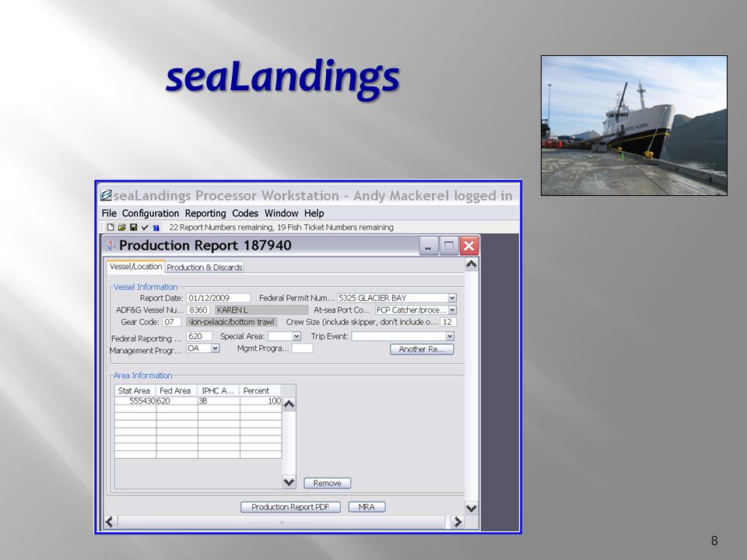Expand the Federal Permit Number dropdown
The image size is (747, 560).
tap(452, 298)
